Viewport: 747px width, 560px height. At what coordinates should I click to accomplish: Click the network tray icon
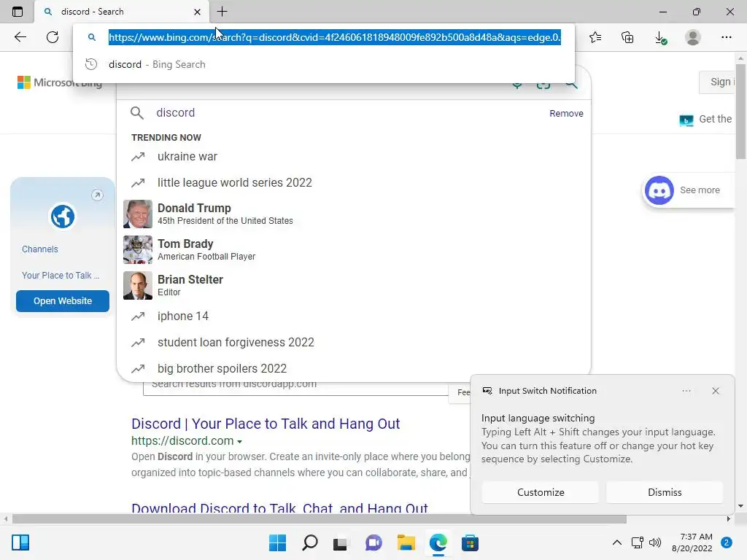point(637,542)
